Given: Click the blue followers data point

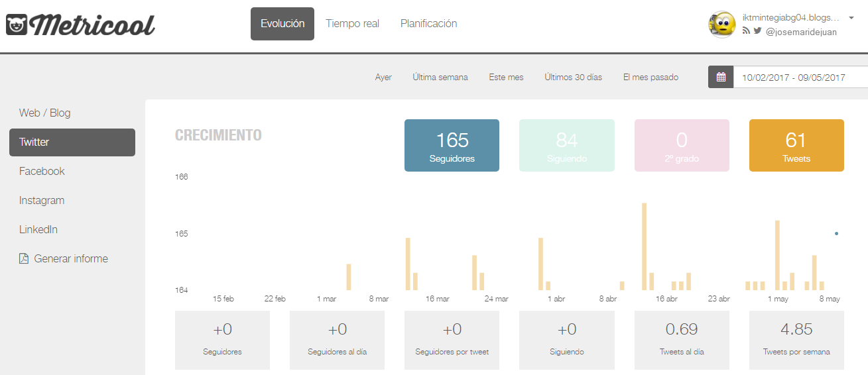Looking at the screenshot, I should point(836,233).
